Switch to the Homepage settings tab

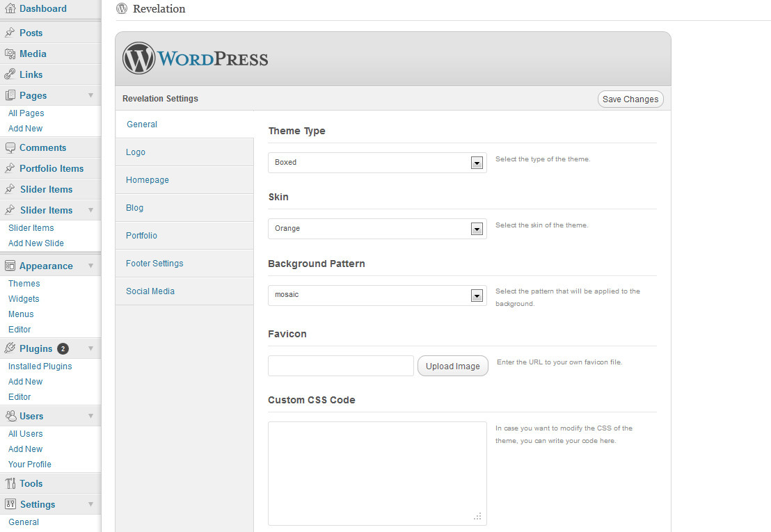coord(184,180)
